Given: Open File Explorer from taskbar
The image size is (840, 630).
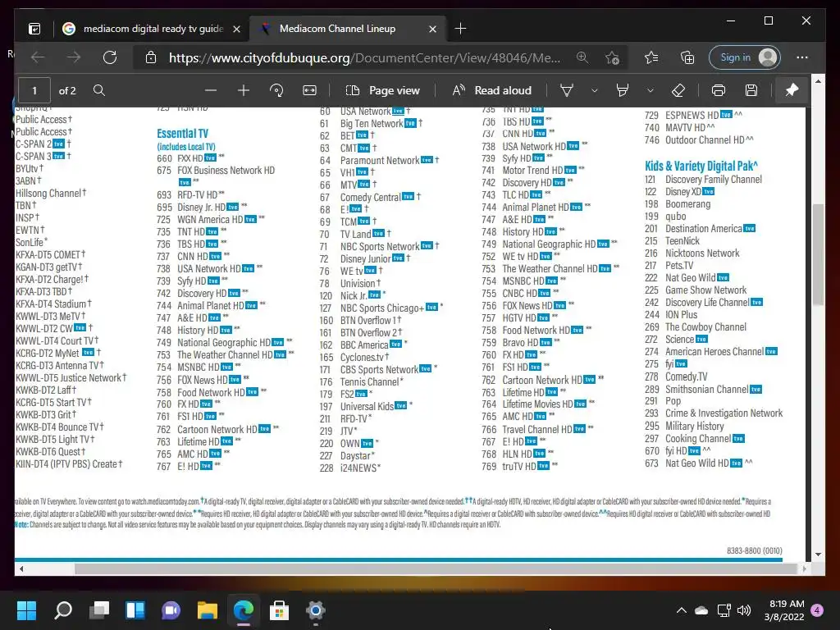Looking at the screenshot, I should (x=208, y=610).
